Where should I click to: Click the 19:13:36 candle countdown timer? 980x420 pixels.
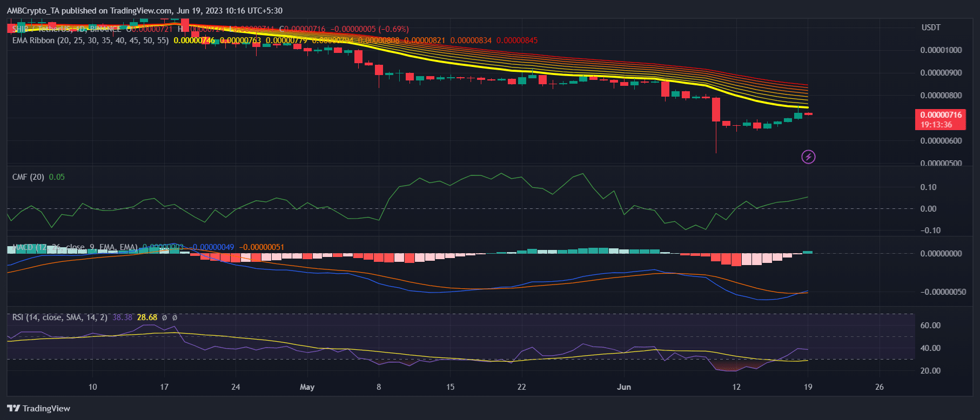click(x=936, y=125)
